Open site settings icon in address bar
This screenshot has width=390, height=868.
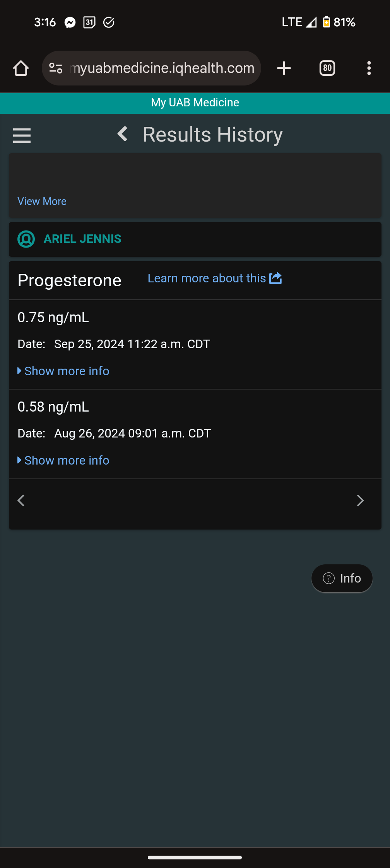56,68
